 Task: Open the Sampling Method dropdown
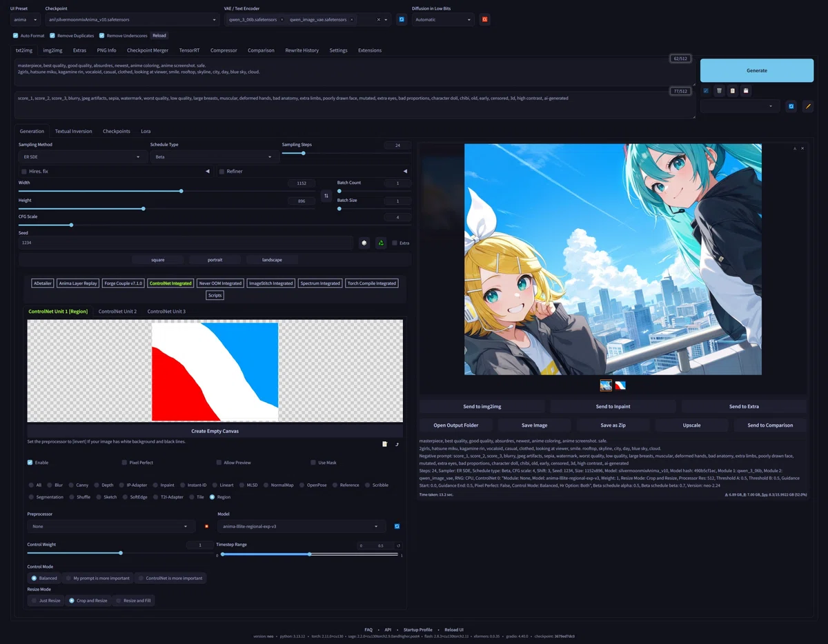(81, 157)
